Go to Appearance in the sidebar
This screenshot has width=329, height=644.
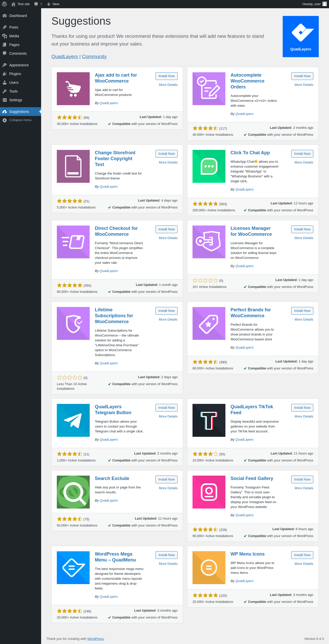pyautogui.click(x=19, y=65)
